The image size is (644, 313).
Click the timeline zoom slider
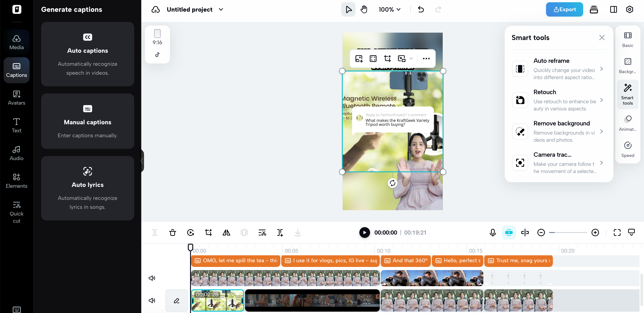[x=568, y=233]
